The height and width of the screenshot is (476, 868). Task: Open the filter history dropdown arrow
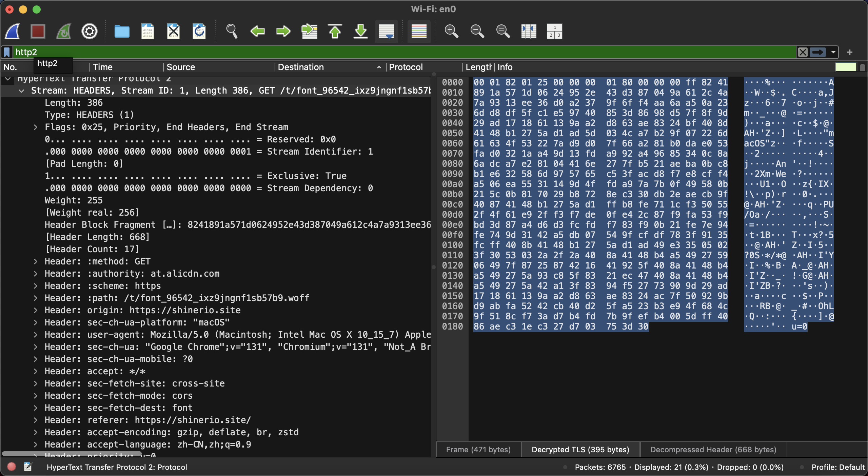(x=833, y=52)
